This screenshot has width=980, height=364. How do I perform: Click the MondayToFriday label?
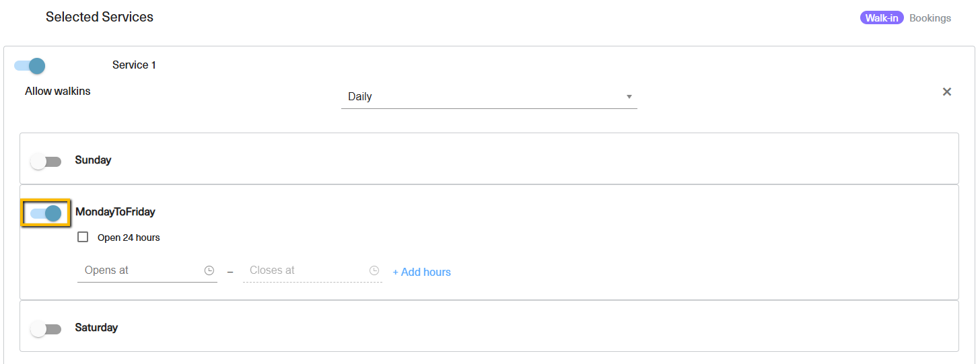[115, 212]
